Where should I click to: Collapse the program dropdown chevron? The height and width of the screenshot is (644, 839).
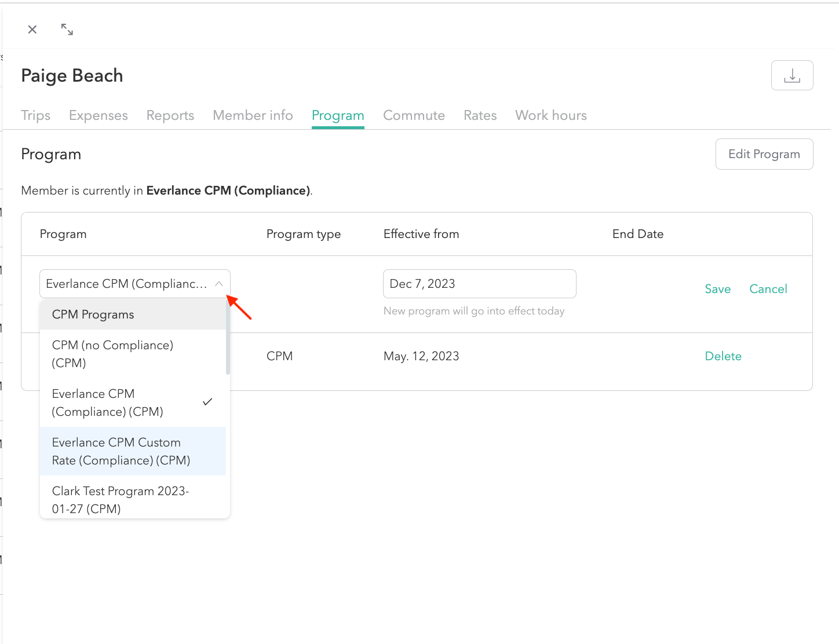click(218, 284)
